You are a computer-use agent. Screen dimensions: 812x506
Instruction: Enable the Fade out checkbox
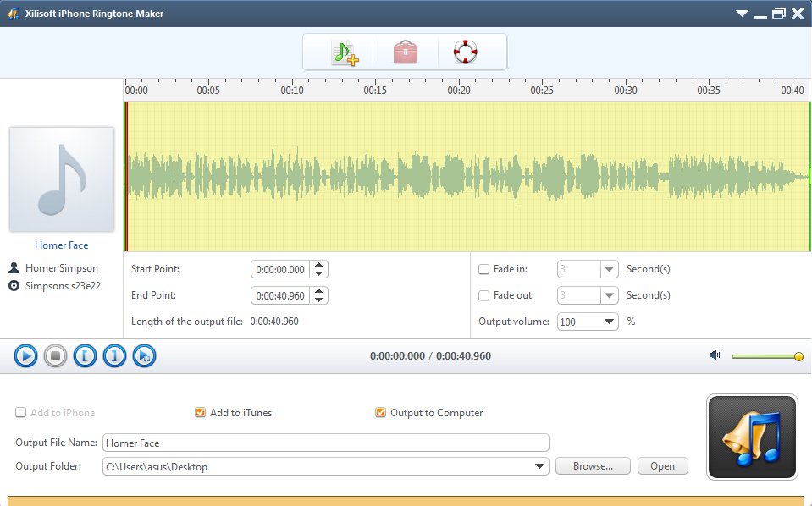click(x=484, y=295)
